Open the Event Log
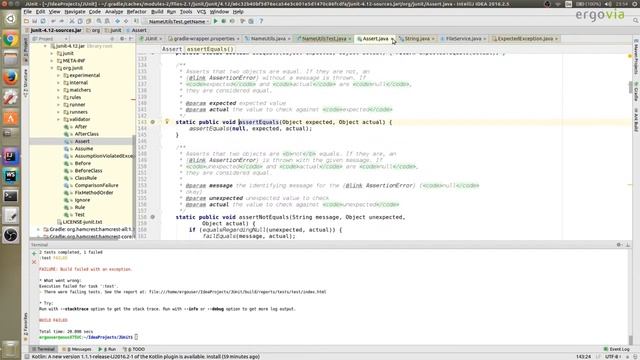Viewport: 640px width, 360px height. 617,349
